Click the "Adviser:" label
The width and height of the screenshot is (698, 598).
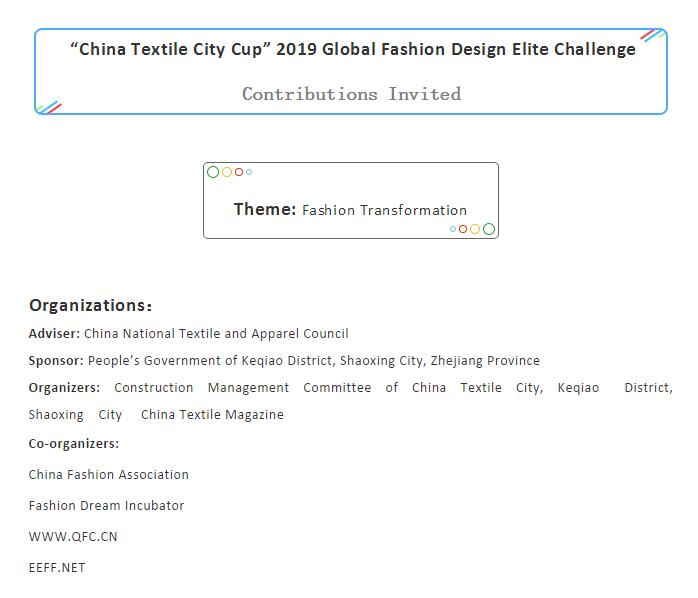click(54, 334)
